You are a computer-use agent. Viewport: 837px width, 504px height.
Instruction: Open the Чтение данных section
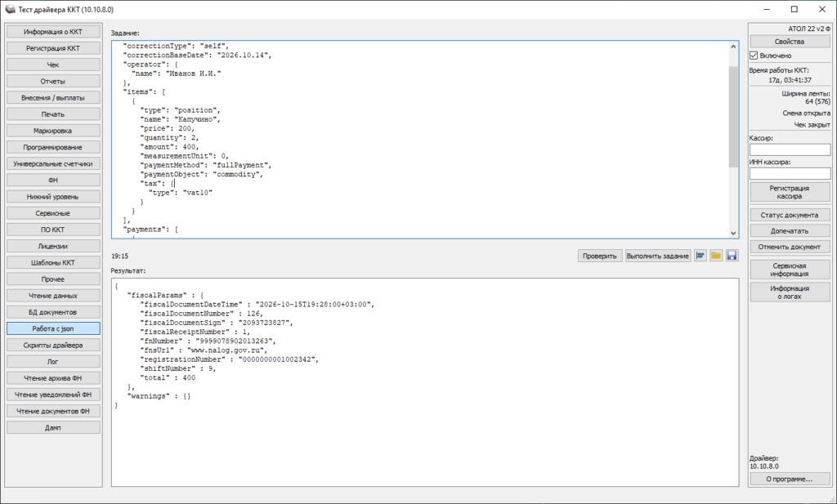53,296
